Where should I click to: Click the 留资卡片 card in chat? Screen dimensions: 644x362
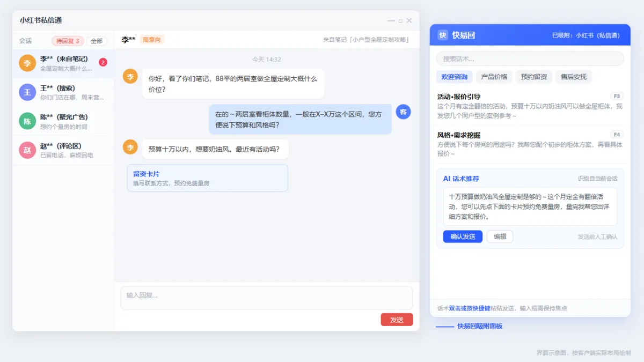point(207,178)
